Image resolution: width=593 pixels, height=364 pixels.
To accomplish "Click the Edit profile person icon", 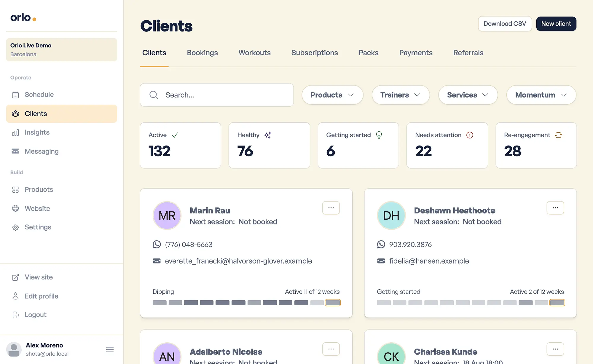I will pyautogui.click(x=15, y=296).
